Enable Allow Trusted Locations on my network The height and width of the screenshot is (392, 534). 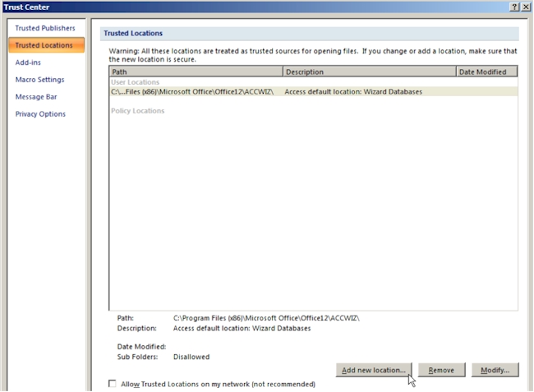(x=113, y=384)
